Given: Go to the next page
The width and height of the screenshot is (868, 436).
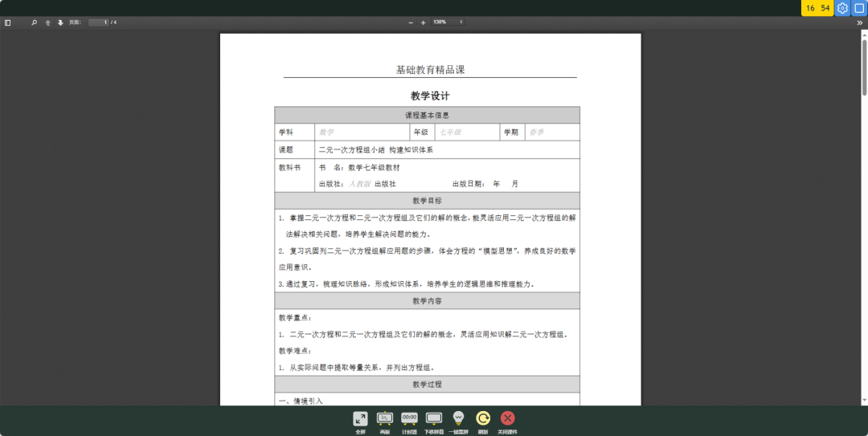Looking at the screenshot, I should point(60,22).
